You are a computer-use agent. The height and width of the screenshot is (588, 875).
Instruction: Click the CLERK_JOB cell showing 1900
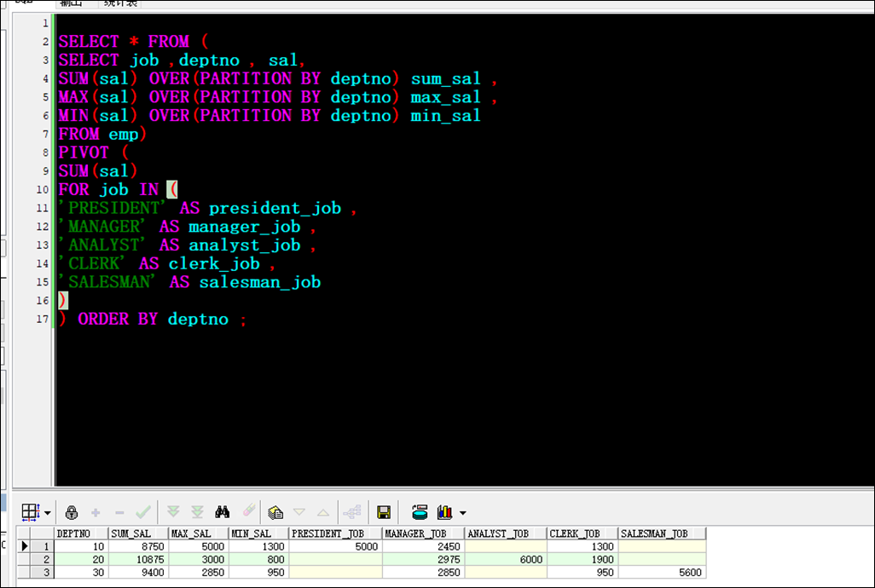pos(582,559)
